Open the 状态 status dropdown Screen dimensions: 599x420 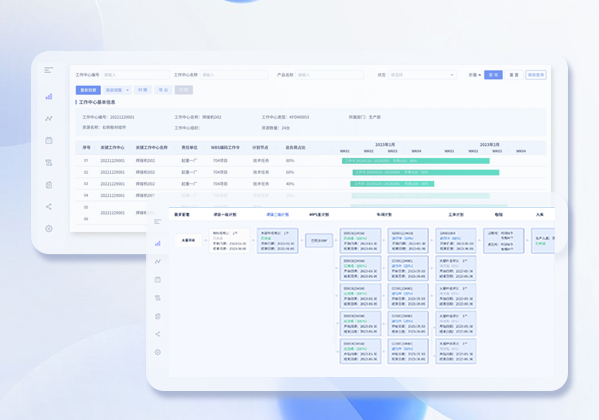point(422,75)
